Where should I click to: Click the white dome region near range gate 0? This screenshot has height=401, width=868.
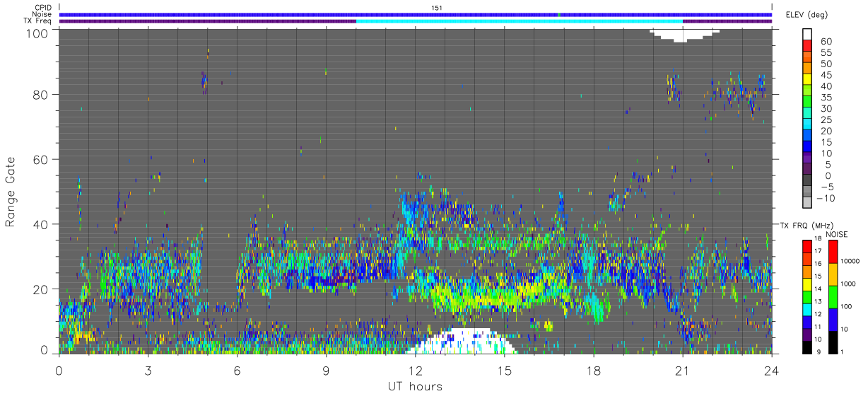tap(461, 342)
